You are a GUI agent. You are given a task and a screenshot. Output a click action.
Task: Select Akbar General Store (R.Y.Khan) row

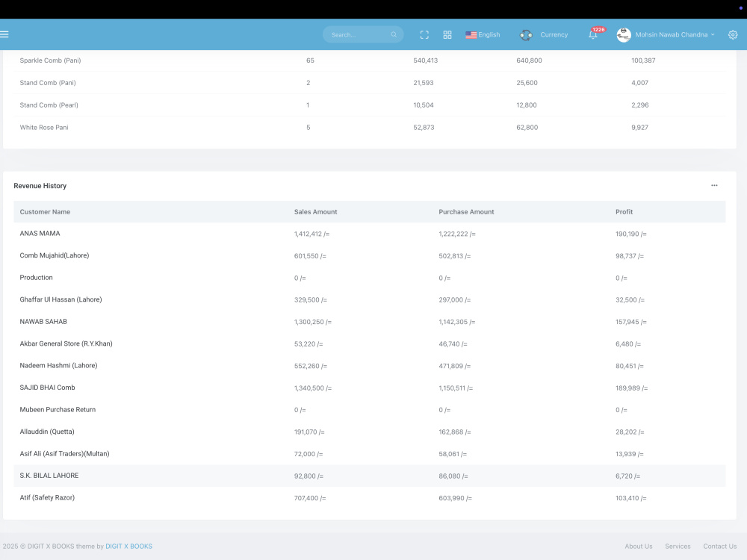[369, 343]
